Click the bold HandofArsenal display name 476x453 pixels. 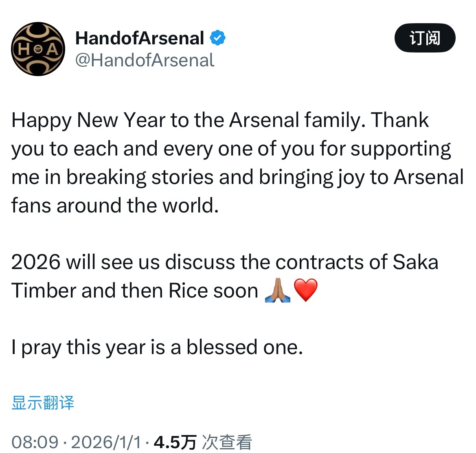[x=140, y=38]
